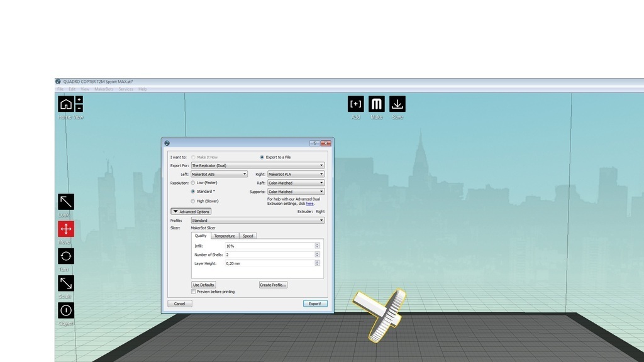Click the dialog's help question-mark button
644x362 pixels.
[314, 143]
